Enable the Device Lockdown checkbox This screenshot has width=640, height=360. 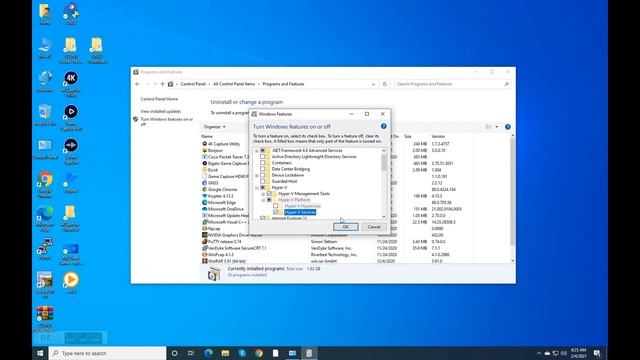point(262,175)
